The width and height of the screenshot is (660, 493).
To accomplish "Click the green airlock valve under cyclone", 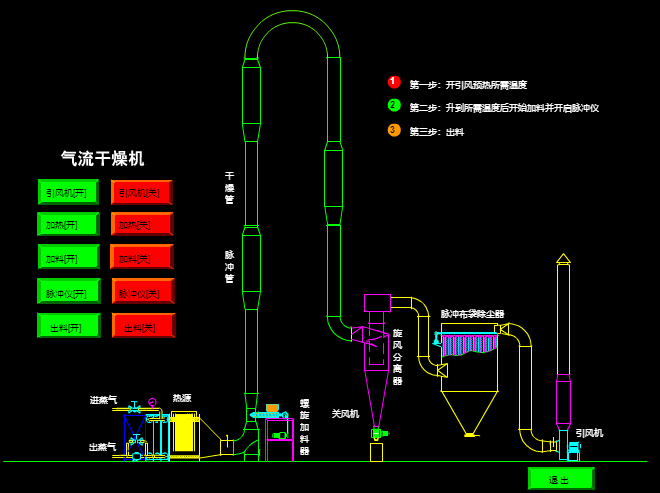I will click(379, 433).
